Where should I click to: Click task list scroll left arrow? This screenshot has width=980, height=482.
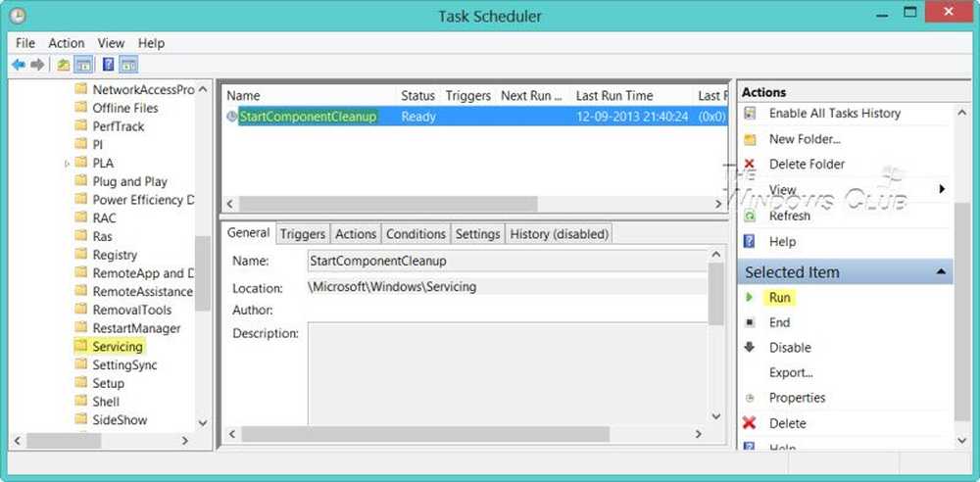[229, 205]
